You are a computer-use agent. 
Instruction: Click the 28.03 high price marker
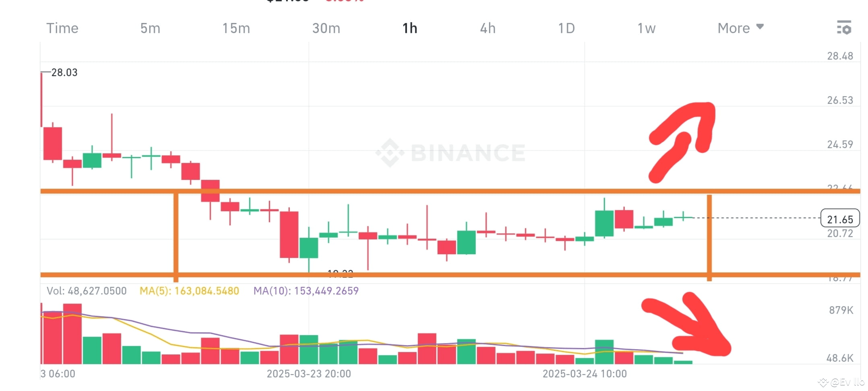64,72
